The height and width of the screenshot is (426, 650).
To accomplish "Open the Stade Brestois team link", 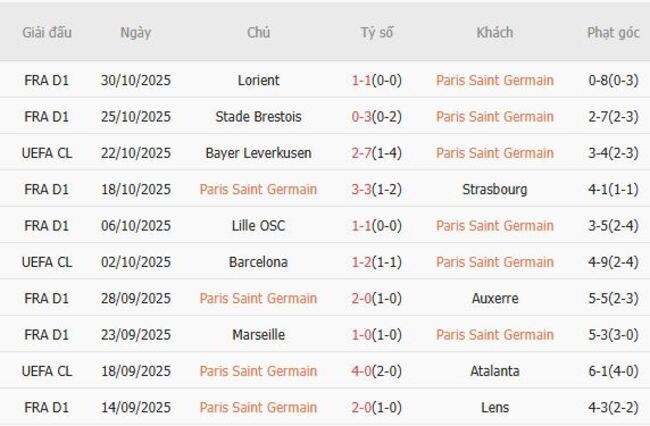I will 258,116.
